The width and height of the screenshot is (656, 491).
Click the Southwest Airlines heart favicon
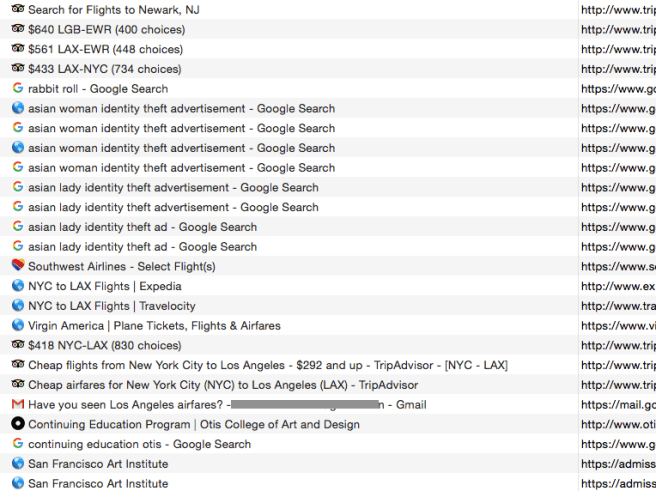[17, 266]
